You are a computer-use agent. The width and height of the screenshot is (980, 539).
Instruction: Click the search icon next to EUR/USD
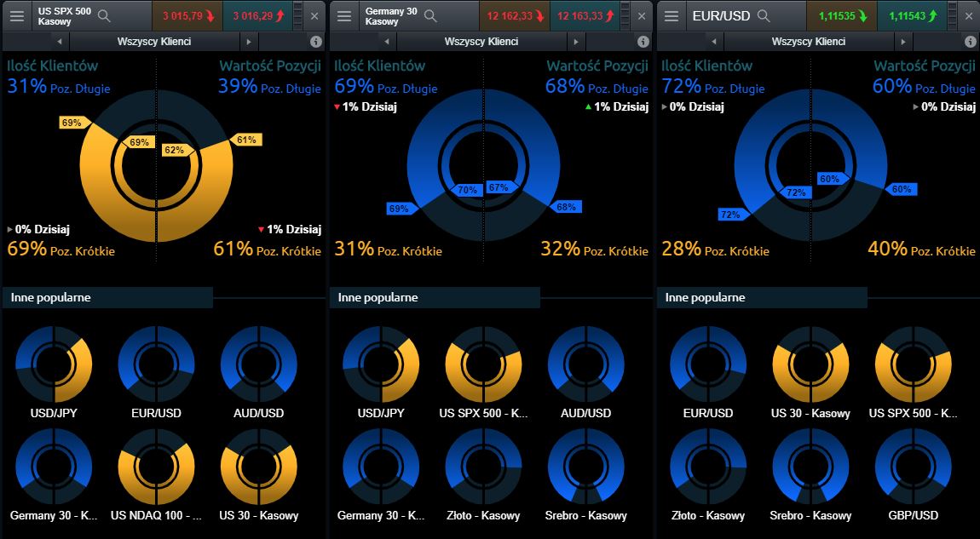tap(764, 16)
